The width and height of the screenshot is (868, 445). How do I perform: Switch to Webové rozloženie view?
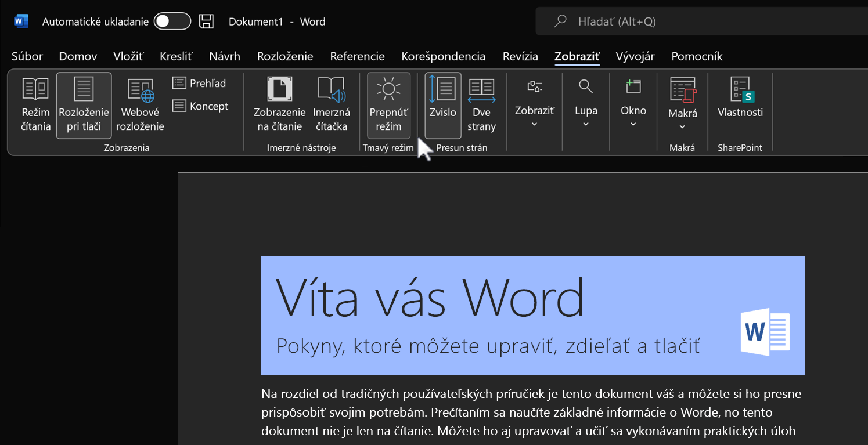coord(141,105)
